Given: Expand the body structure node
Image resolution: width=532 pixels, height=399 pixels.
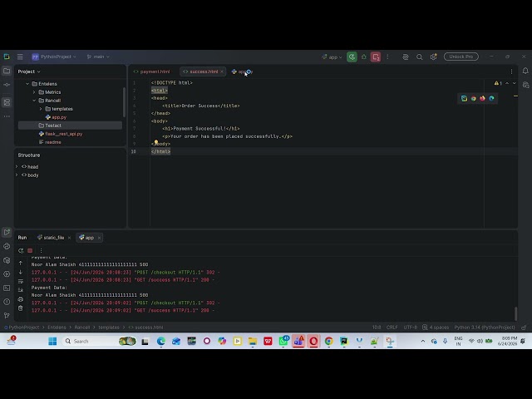Looking at the screenshot, I should point(17,175).
